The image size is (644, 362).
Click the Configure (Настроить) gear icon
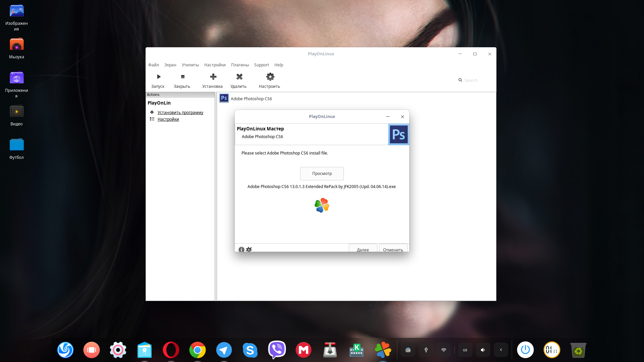[x=269, y=76]
